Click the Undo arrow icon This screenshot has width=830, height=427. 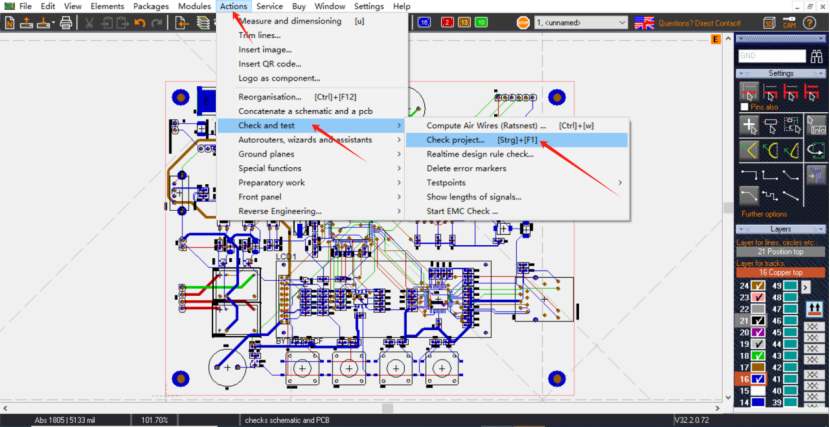[140, 23]
